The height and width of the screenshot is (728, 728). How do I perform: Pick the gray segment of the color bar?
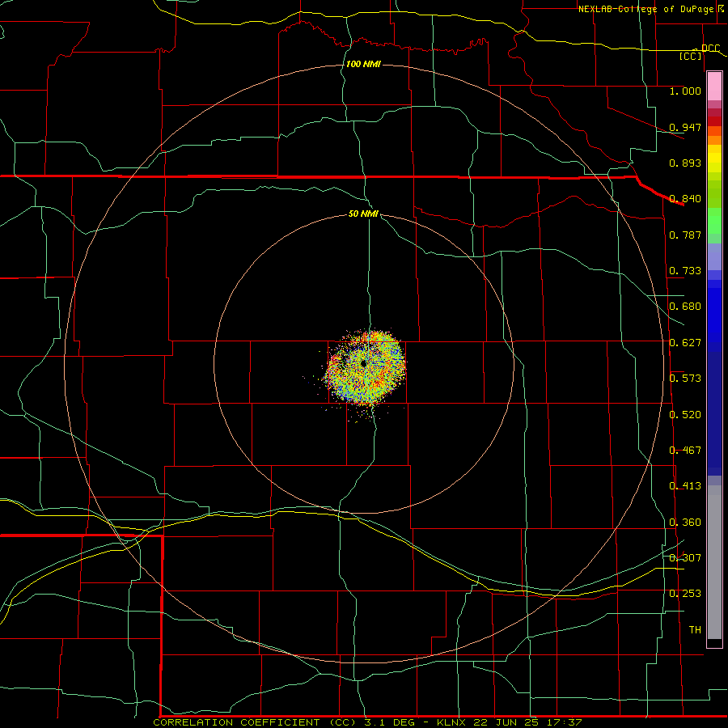pos(714,562)
